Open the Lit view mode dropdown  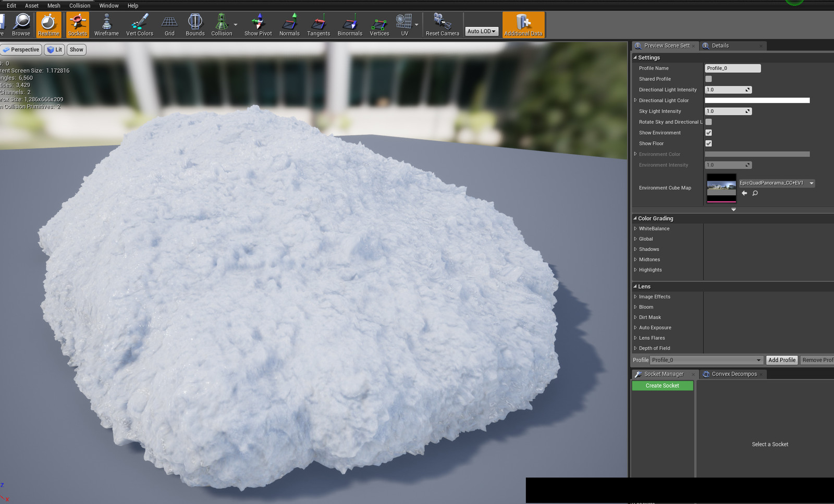click(x=54, y=50)
